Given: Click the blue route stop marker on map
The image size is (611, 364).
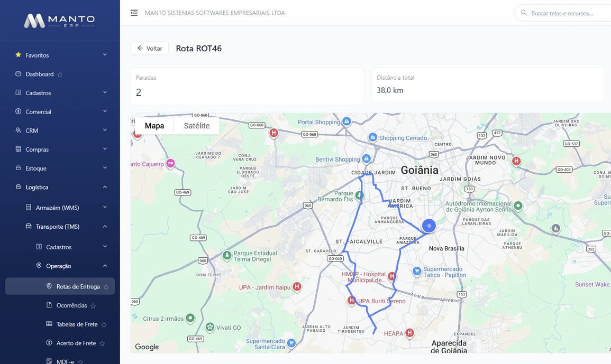Looking at the screenshot, I should 428,226.
